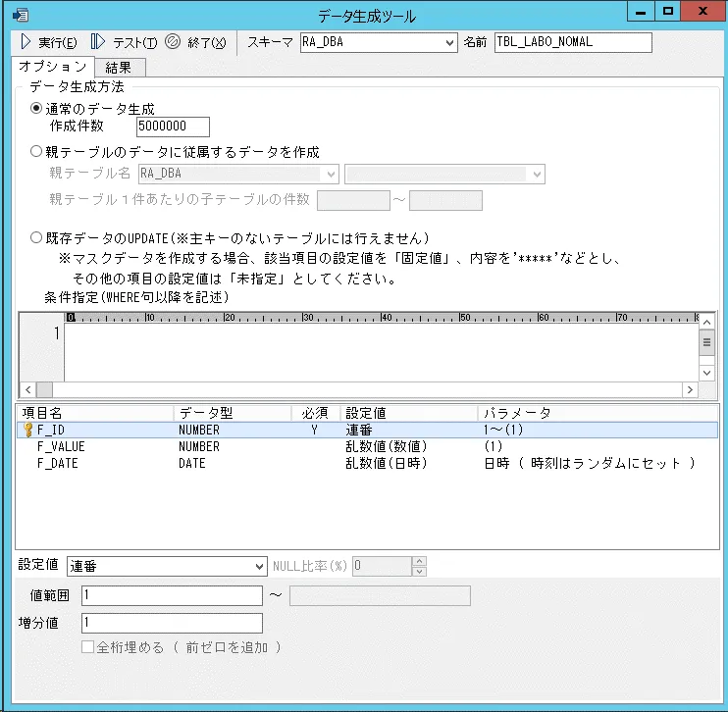
Task: Click the テスト(T) test-run icon
Action: pos(97,42)
